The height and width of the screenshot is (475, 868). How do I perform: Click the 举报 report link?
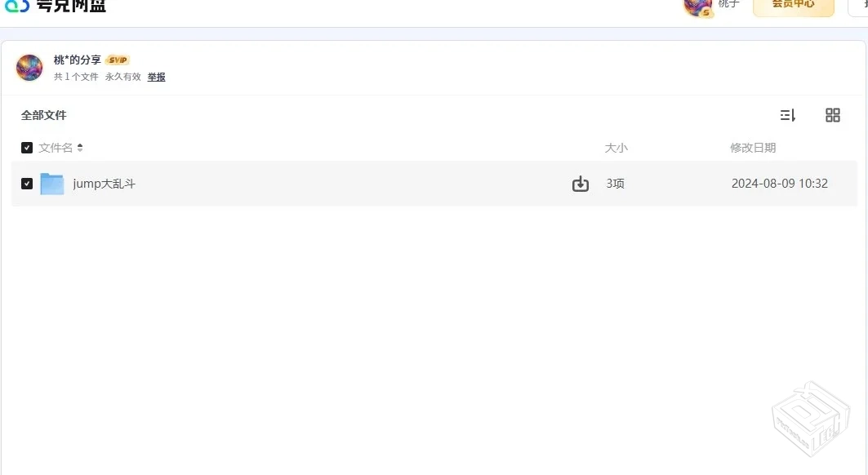[156, 77]
